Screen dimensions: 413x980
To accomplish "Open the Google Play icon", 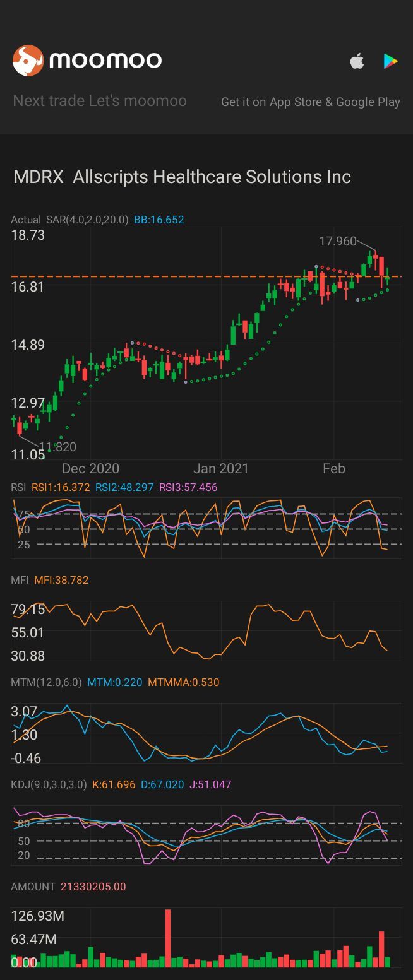I will [x=390, y=61].
